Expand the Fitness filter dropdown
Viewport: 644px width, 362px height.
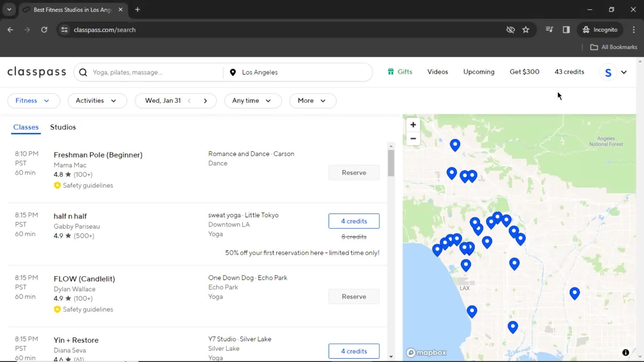(x=34, y=101)
